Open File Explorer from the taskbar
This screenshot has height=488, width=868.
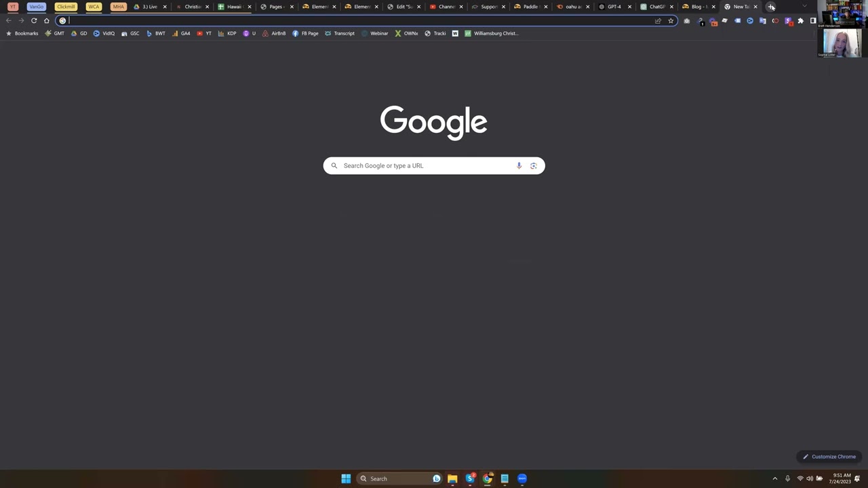click(x=452, y=479)
